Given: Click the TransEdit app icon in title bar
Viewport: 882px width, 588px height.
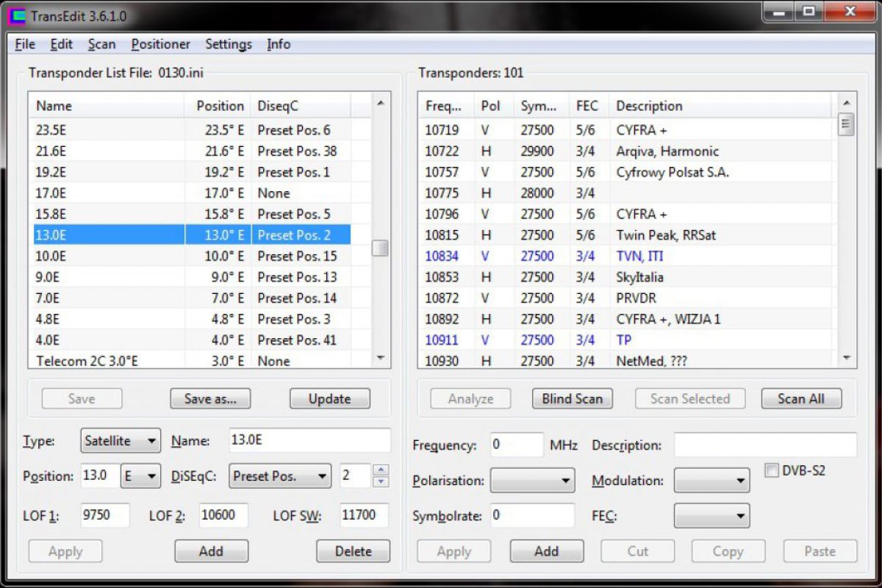Looking at the screenshot, I should 15,14.
